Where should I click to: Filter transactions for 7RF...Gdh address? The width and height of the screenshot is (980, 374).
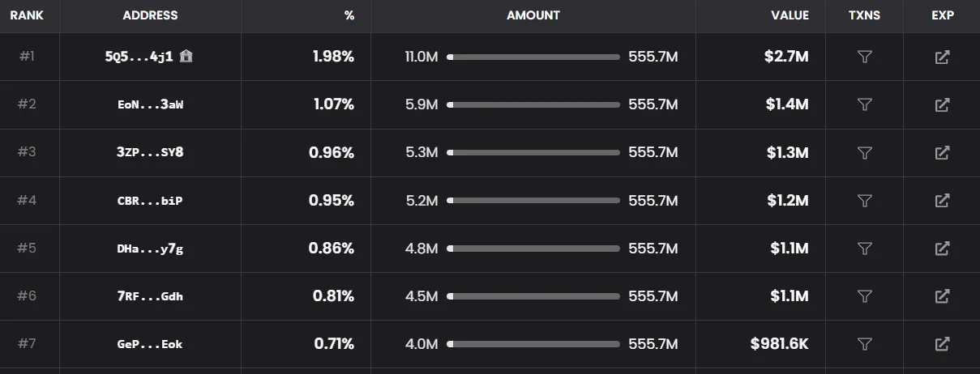click(x=864, y=295)
